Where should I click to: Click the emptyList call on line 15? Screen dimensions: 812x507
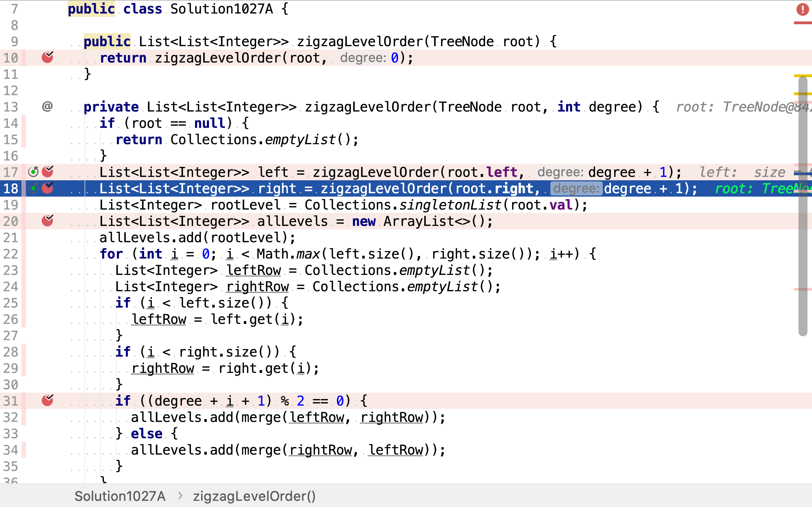pos(300,139)
